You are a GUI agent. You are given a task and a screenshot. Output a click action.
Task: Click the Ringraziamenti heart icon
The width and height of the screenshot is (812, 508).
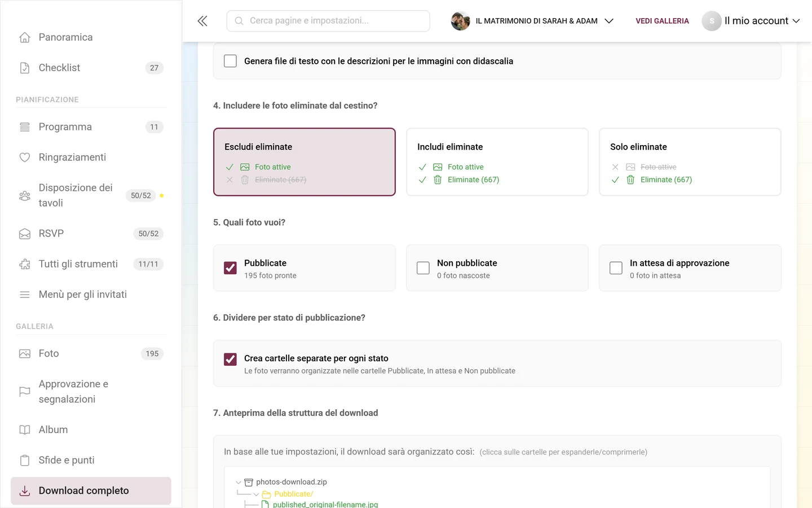pos(25,157)
